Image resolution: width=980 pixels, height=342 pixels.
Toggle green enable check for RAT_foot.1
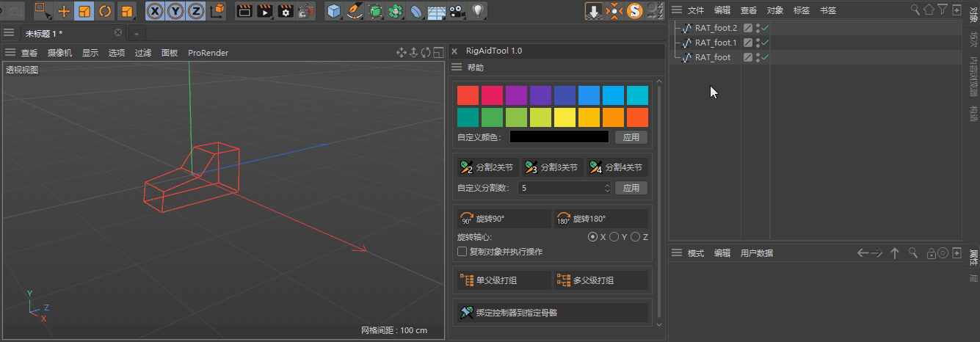click(x=765, y=43)
